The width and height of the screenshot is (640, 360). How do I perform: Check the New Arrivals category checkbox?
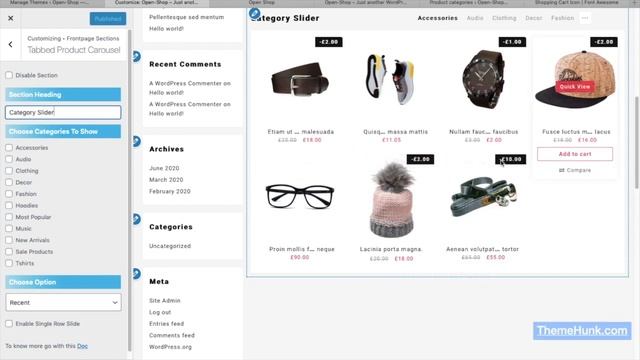click(9, 240)
